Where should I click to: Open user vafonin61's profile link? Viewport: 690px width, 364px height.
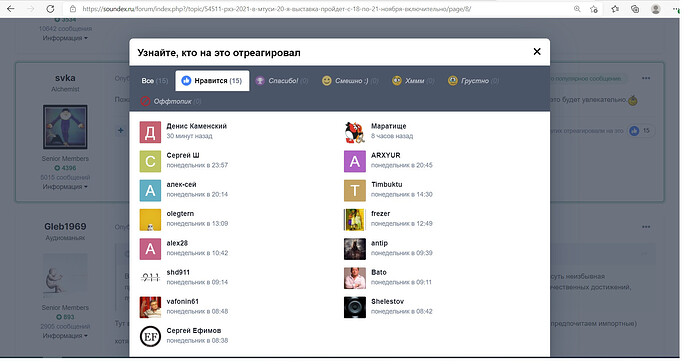tap(183, 301)
